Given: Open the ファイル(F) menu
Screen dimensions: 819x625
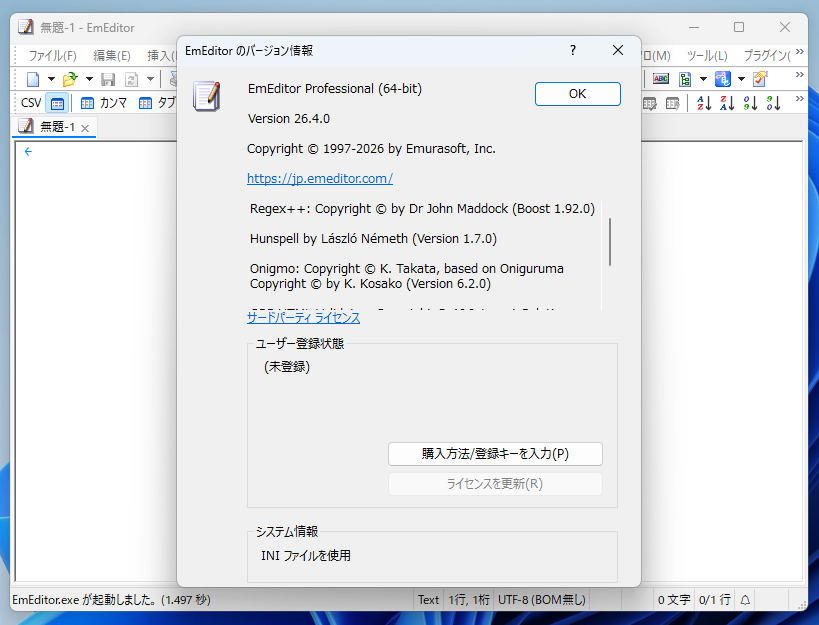Looking at the screenshot, I should tap(52, 55).
